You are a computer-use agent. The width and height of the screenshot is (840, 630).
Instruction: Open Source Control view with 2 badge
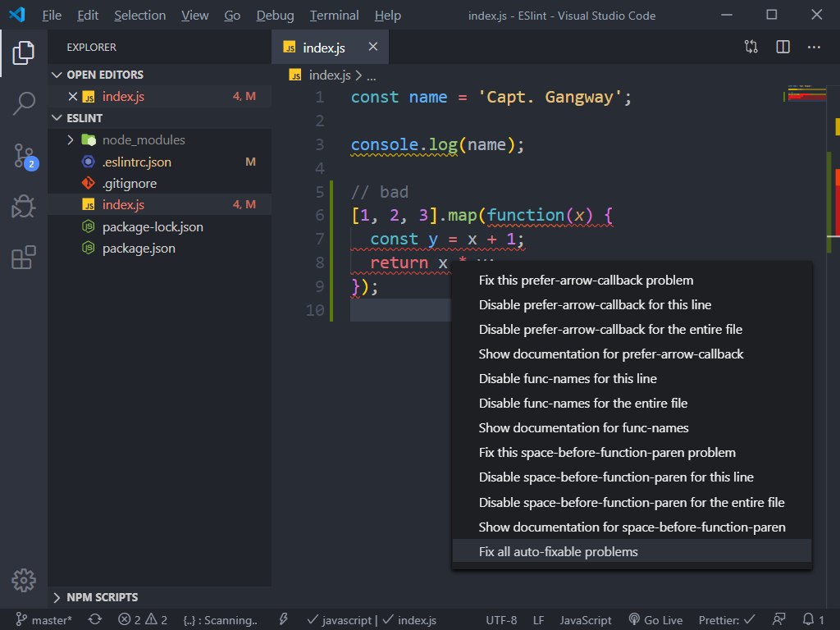click(25, 157)
